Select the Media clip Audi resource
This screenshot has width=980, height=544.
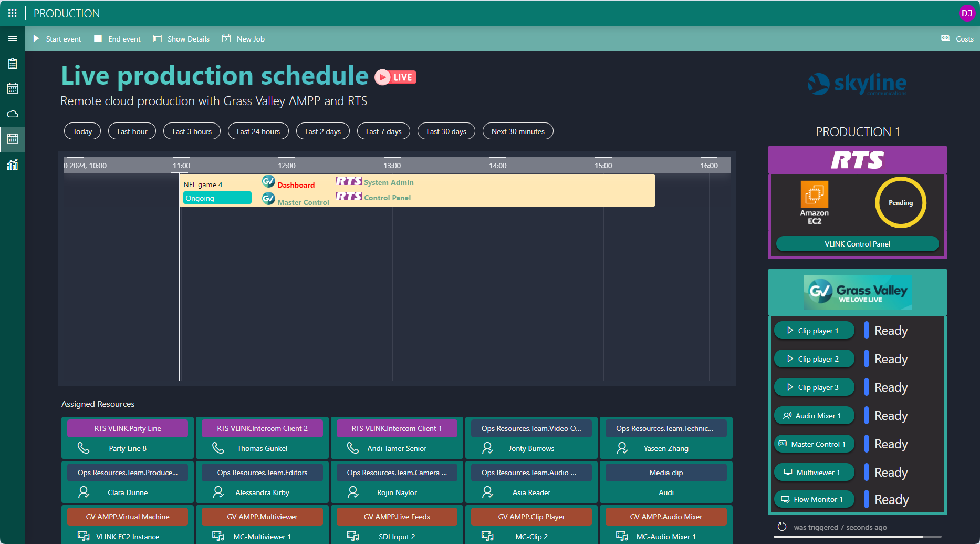666,482
